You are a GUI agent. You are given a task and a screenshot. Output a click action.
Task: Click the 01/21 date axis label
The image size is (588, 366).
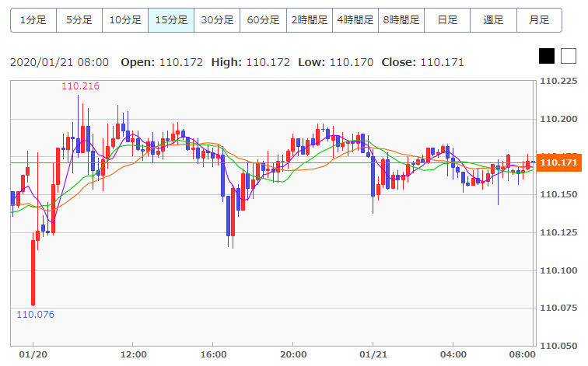373,354
